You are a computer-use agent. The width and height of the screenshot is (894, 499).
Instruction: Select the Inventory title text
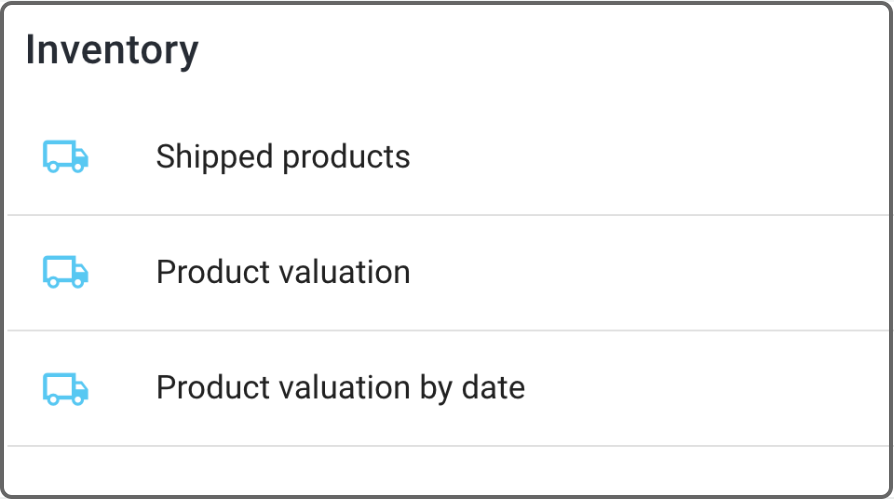[112, 49]
